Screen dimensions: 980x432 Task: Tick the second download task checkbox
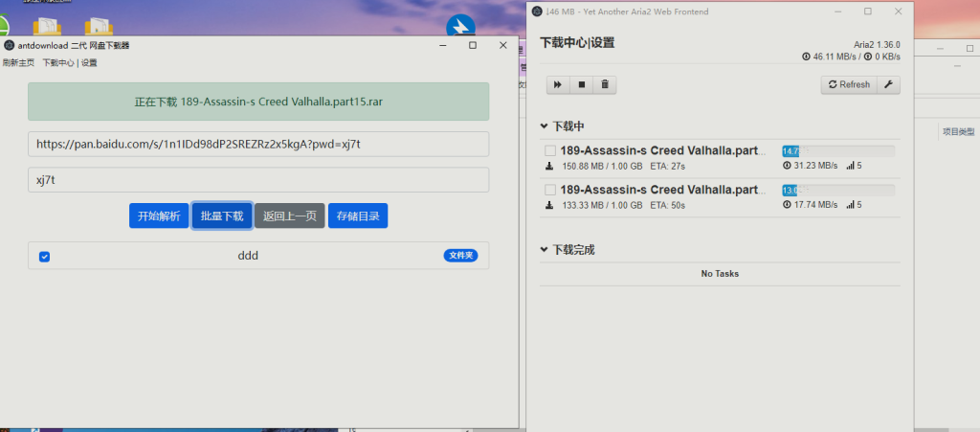click(x=549, y=190)
